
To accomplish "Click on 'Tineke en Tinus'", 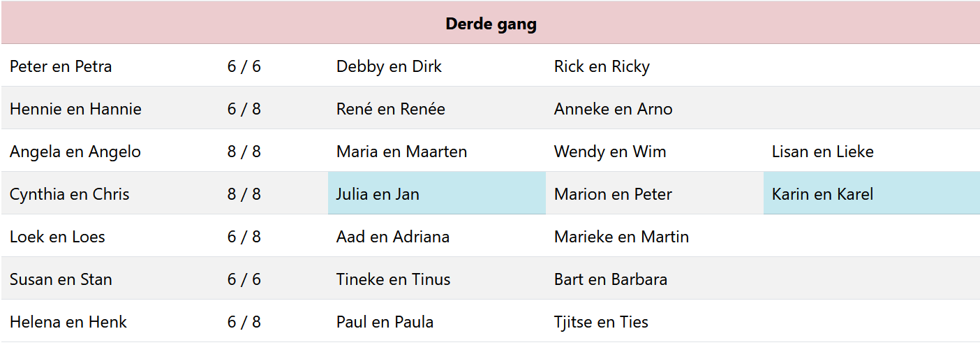I will [x=393, y=279].
